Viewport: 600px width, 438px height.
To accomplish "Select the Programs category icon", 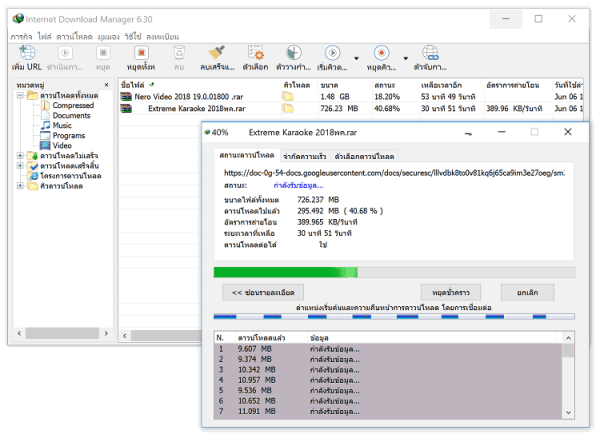I will pos(45,135).
